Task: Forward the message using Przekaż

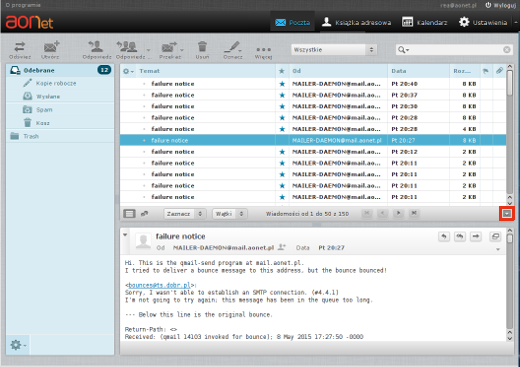Action: [169, 50]
